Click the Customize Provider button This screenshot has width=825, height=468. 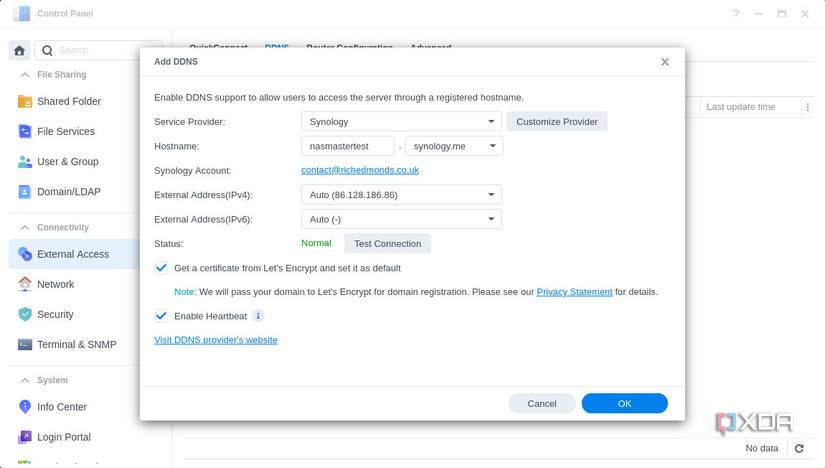pos(557,122)
